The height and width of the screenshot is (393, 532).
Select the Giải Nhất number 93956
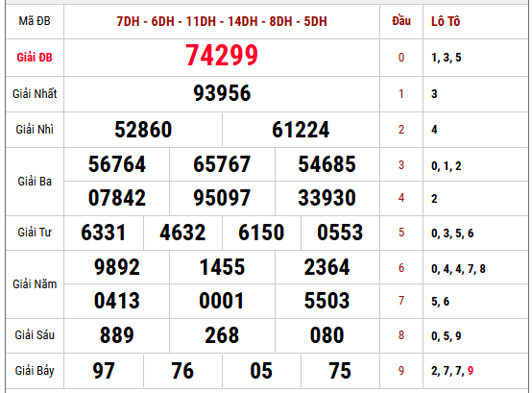tap(222, 93)
